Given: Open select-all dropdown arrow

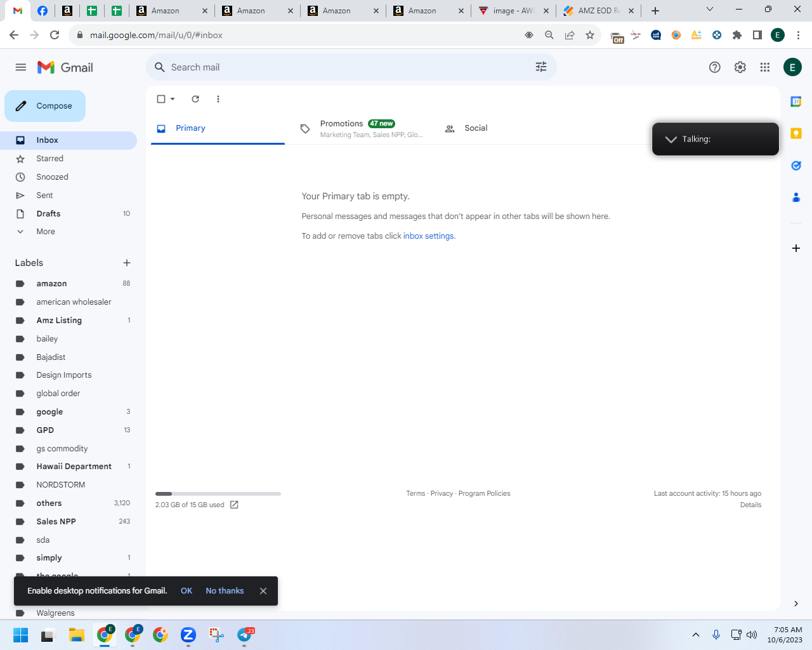Looking at the screenshot, I should [173, 99].
